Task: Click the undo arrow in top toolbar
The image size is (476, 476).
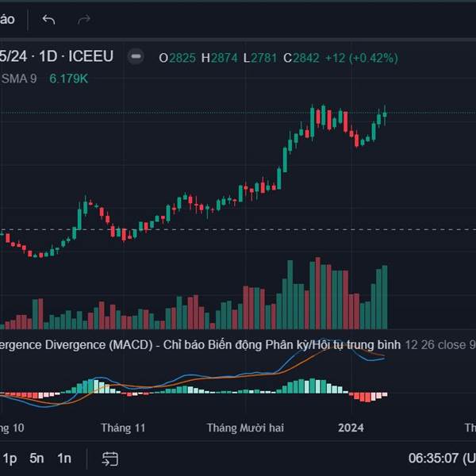Action: 49,20
